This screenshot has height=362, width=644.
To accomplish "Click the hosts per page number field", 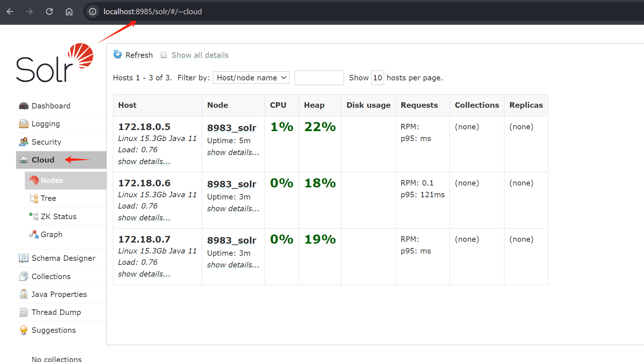I will [x=378, y=78].
